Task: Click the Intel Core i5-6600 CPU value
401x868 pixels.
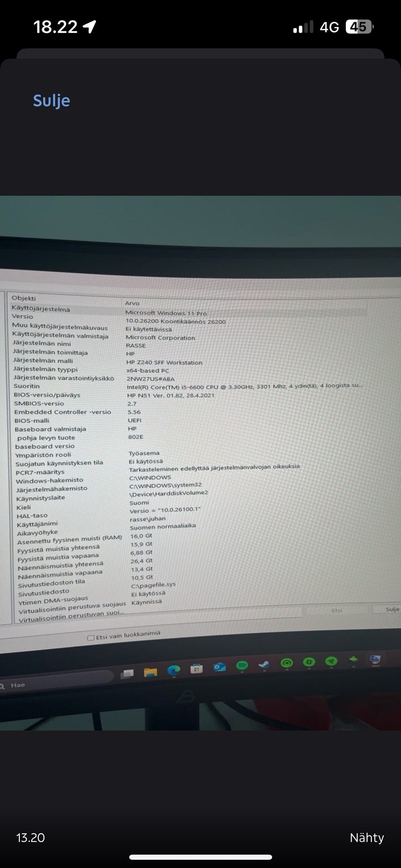Action: 245,386
